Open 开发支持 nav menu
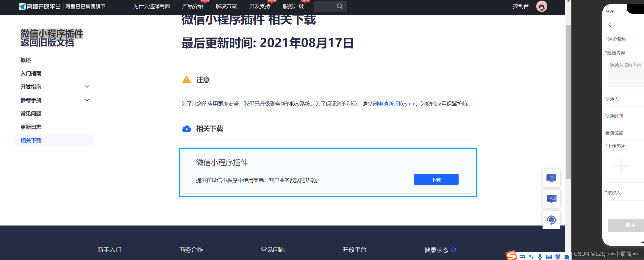 [260, 6]
